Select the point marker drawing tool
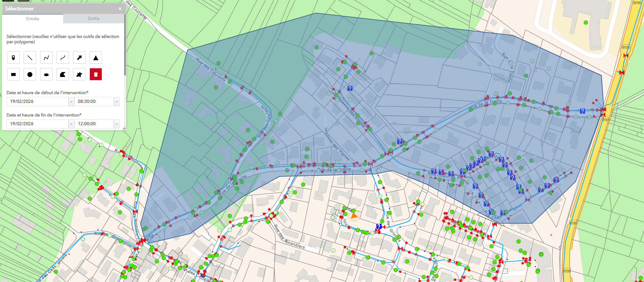This screenshot has width=644, height=282. pyautogui.click(x=13, y=58)
